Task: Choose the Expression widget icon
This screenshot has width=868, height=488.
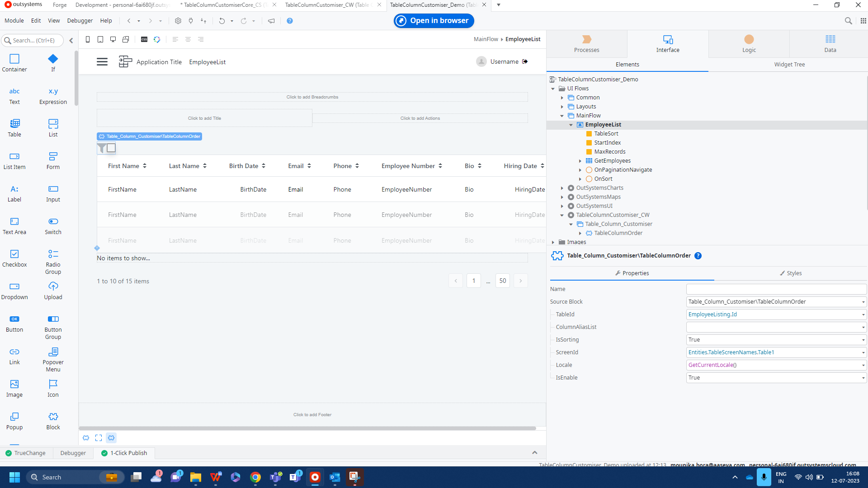Action: tap(53, 91)
